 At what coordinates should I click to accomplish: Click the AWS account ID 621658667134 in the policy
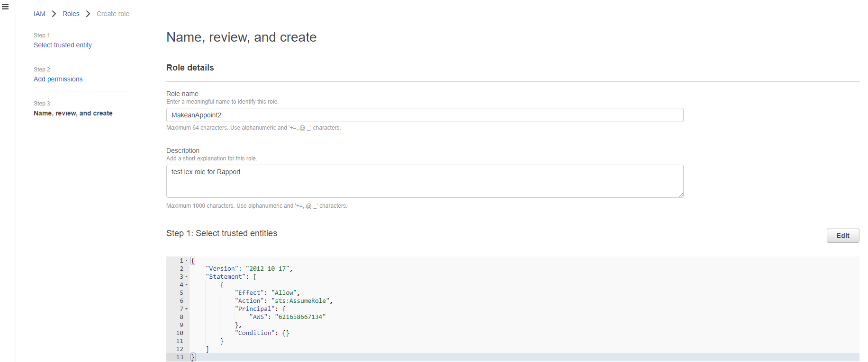point(300,317)
